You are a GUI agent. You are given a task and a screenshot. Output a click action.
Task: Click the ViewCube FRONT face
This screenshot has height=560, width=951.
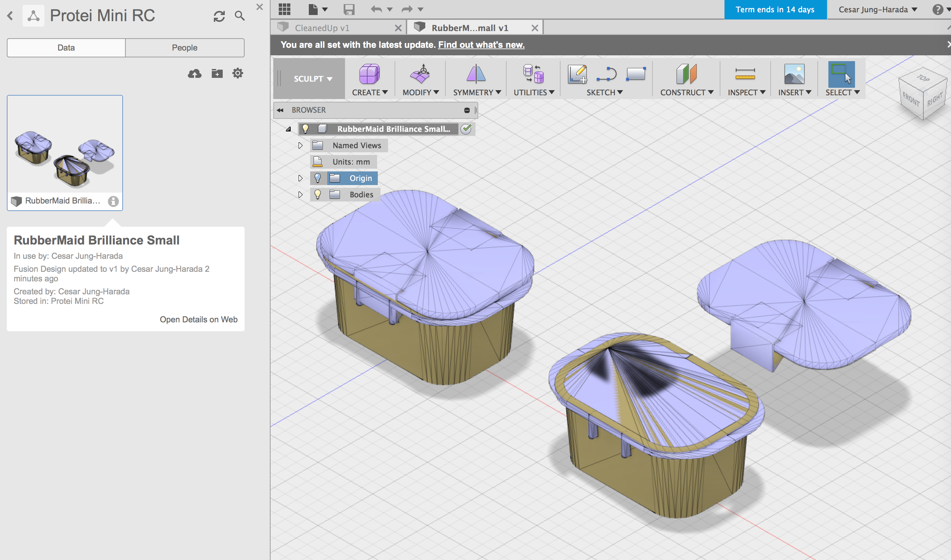point(910,100)
